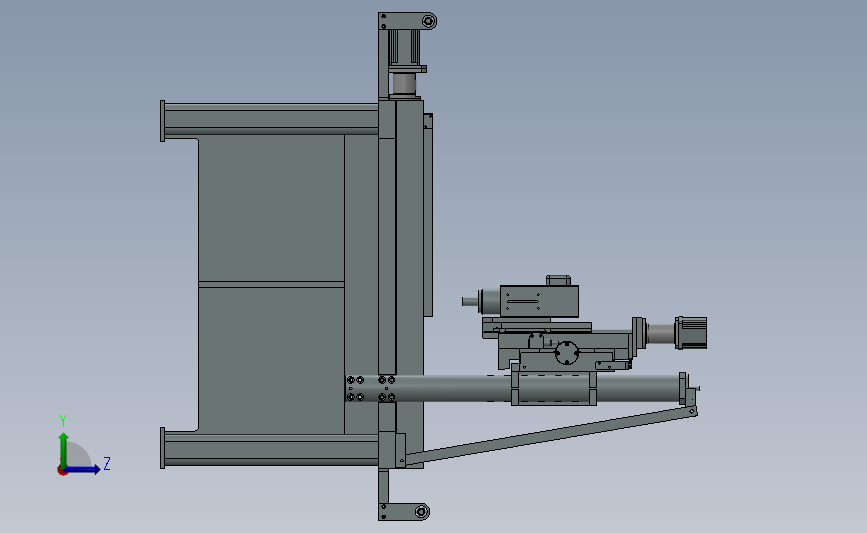The width and height of the screenshot is (867, 533).
Task: Select the round four-bolt flange under slide
Action: click(x=566, y=353)
